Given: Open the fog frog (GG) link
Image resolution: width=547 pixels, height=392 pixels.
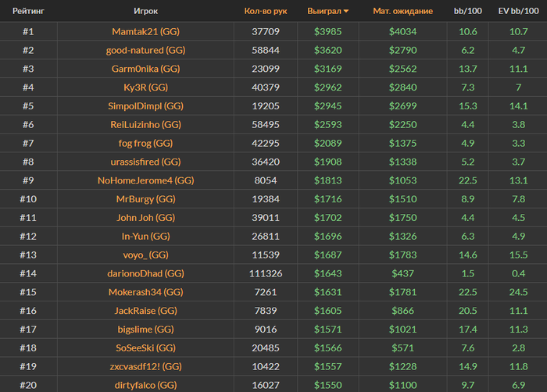Looking at the screenshot, I should pos(145,144).
